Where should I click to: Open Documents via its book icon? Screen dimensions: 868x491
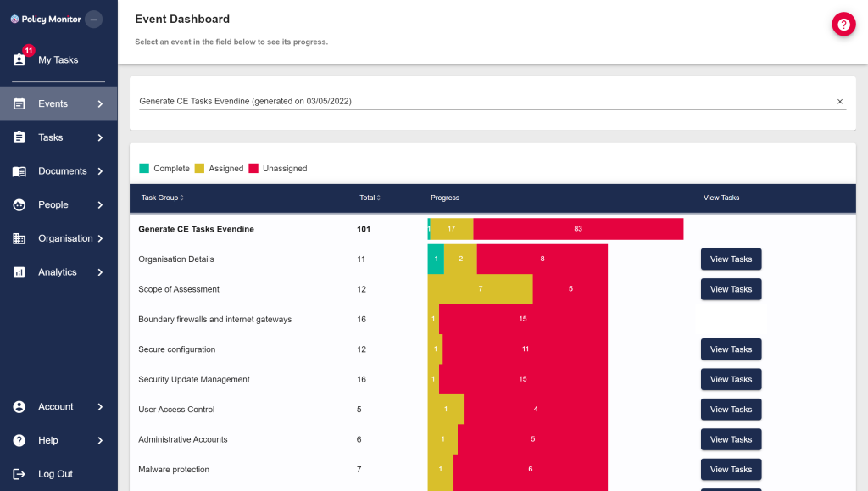(x=19, y=170)
